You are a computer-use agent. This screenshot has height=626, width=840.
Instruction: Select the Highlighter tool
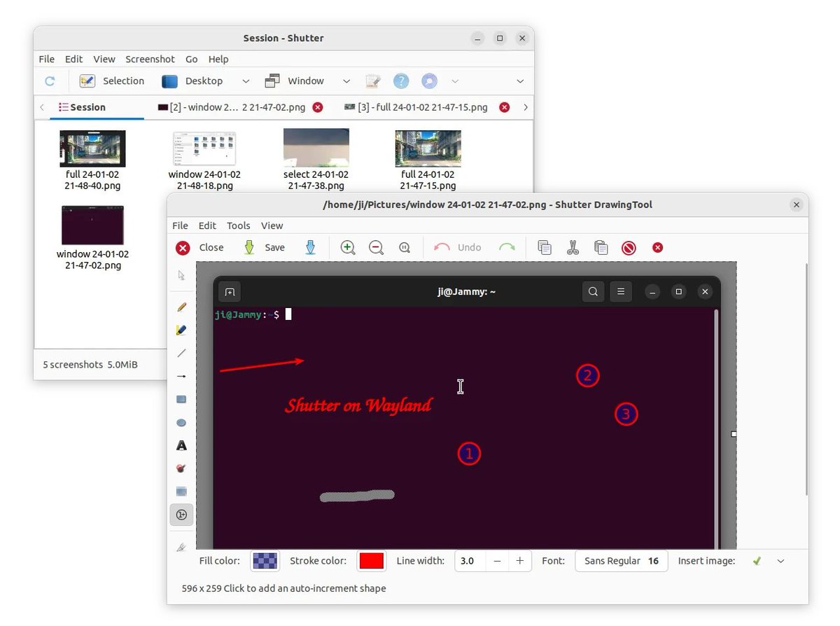[181, 330]
